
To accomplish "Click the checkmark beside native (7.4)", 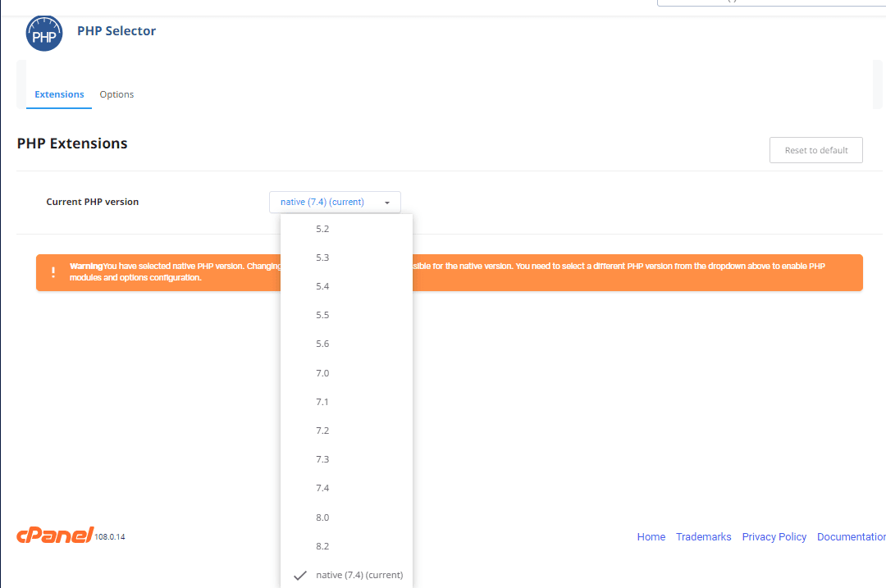I will pyautogui.click(x=300, y=575).
